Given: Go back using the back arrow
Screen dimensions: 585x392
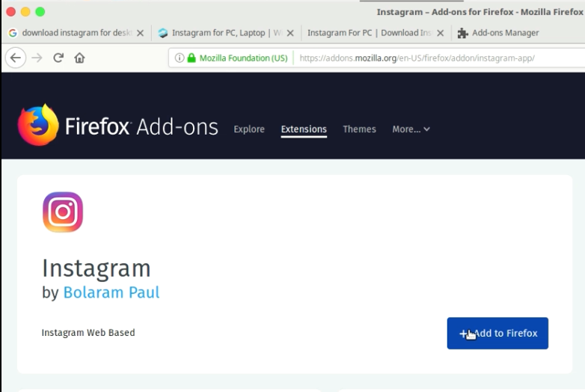Looking at the screenshot, I should (16, 58).
